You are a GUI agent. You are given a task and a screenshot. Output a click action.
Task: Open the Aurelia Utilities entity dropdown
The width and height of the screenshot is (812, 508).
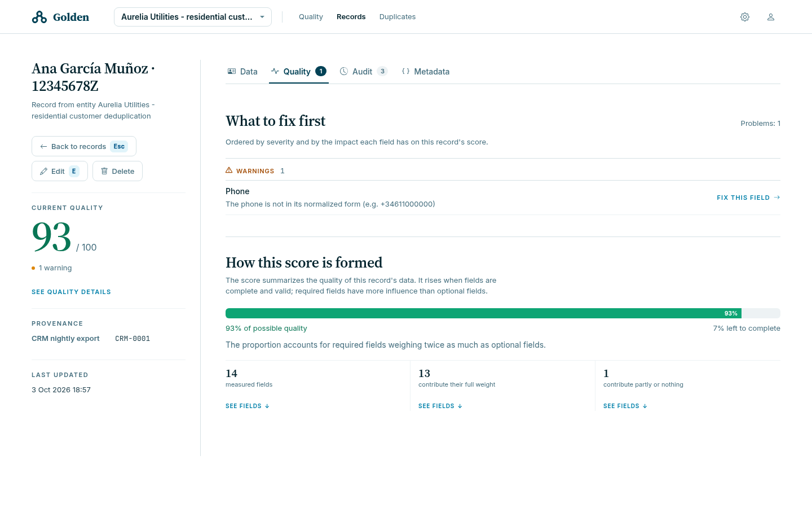193,17
